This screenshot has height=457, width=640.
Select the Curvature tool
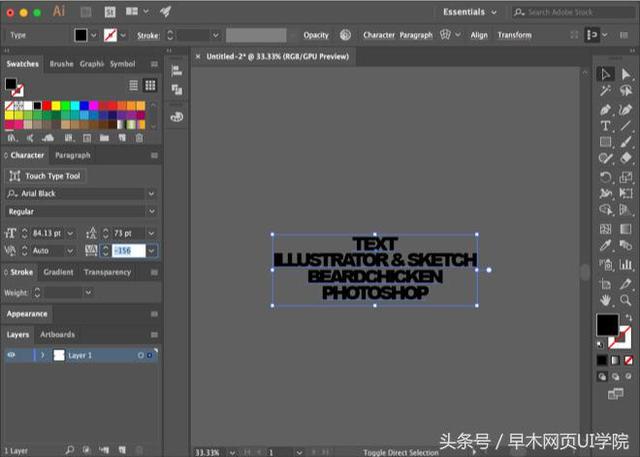click(625, 109)
